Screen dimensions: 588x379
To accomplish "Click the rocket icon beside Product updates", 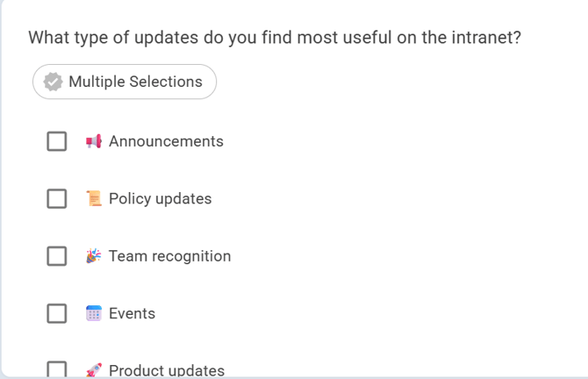I will pos(94,370).
